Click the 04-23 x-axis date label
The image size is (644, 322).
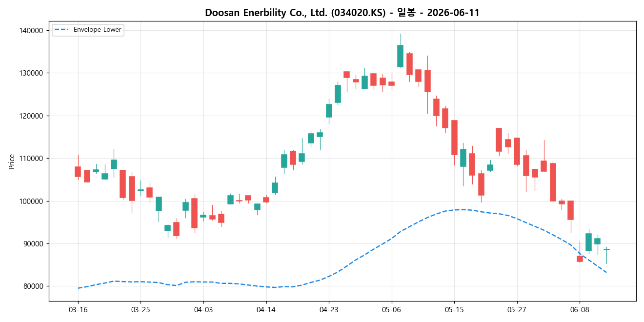click(329, 309)
